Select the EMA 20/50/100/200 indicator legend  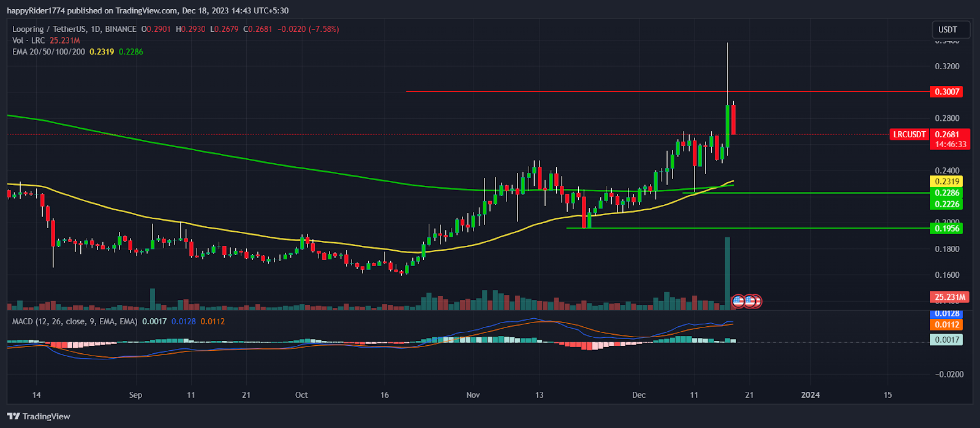[48, 52]
